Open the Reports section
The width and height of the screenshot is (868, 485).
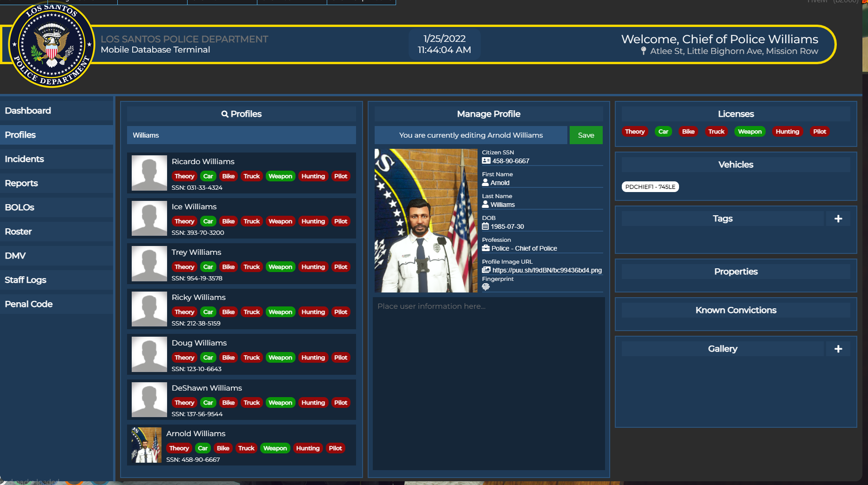[56, 183]
